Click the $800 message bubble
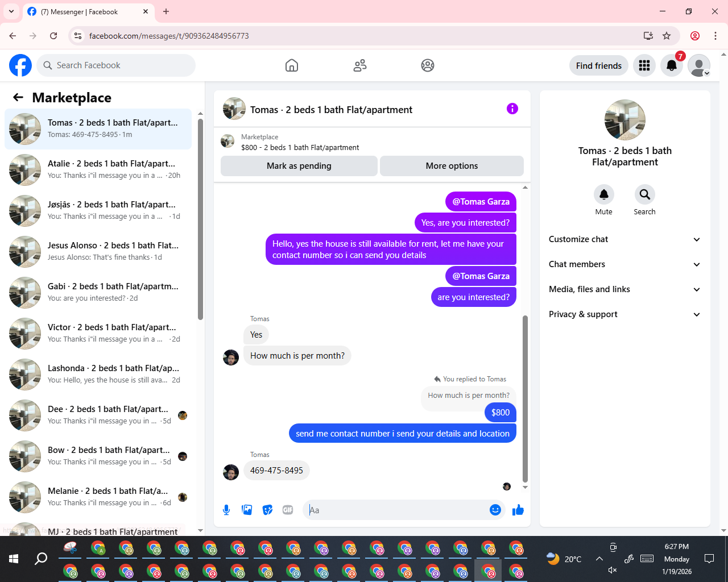The width and height of the screenshot is (728, 582). coord(500,413)
